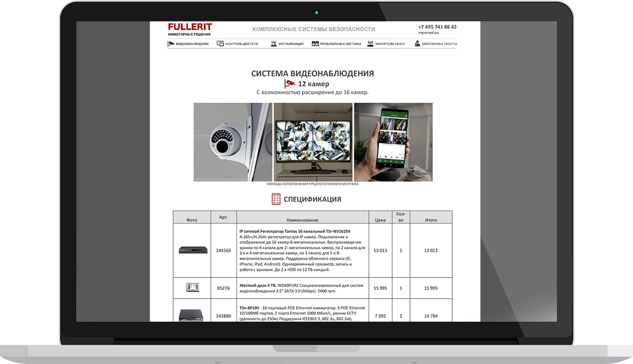
Task: Click the 15 995 price cell
Action: pyautogui.click(x=380, y=288)
